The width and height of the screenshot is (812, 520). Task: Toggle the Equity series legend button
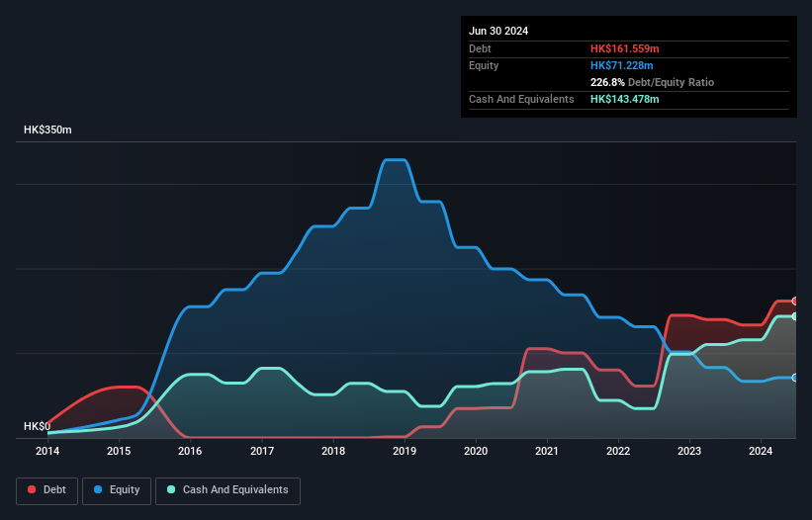[x=118, y=490]
